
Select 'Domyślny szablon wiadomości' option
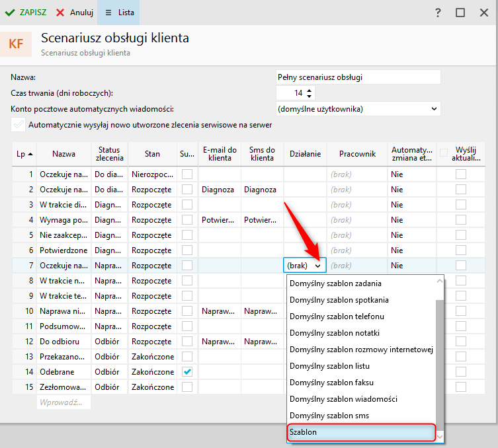tap(361, 399)
